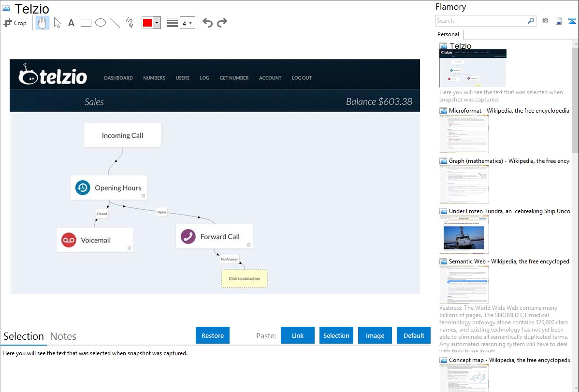Click the Restore button
Screen dimensions: 579x392
pyautogui.click(x=213, y=335)
